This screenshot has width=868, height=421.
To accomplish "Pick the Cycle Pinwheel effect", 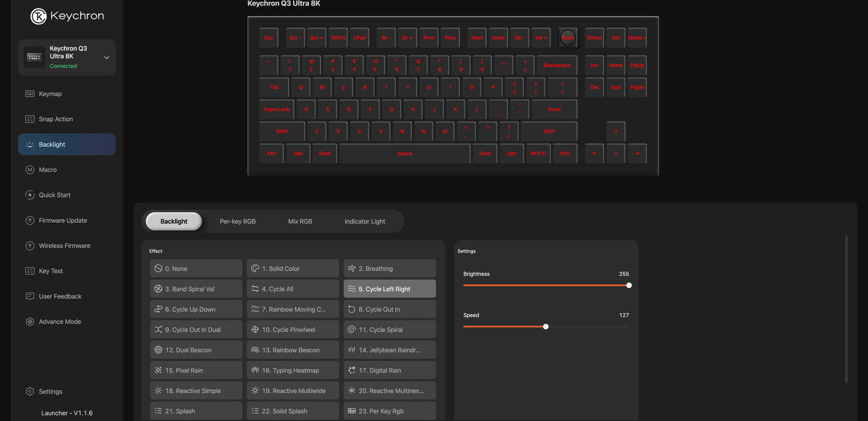I will coord(293,330).
